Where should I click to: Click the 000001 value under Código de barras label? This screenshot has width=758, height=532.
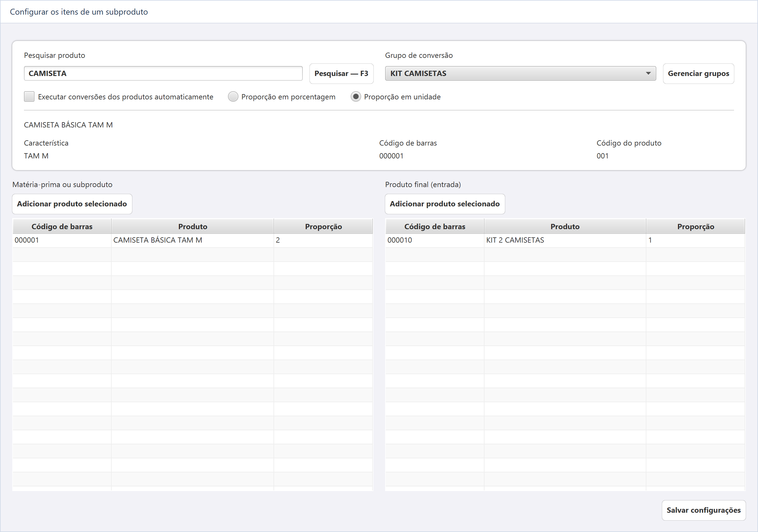point(391,156)
